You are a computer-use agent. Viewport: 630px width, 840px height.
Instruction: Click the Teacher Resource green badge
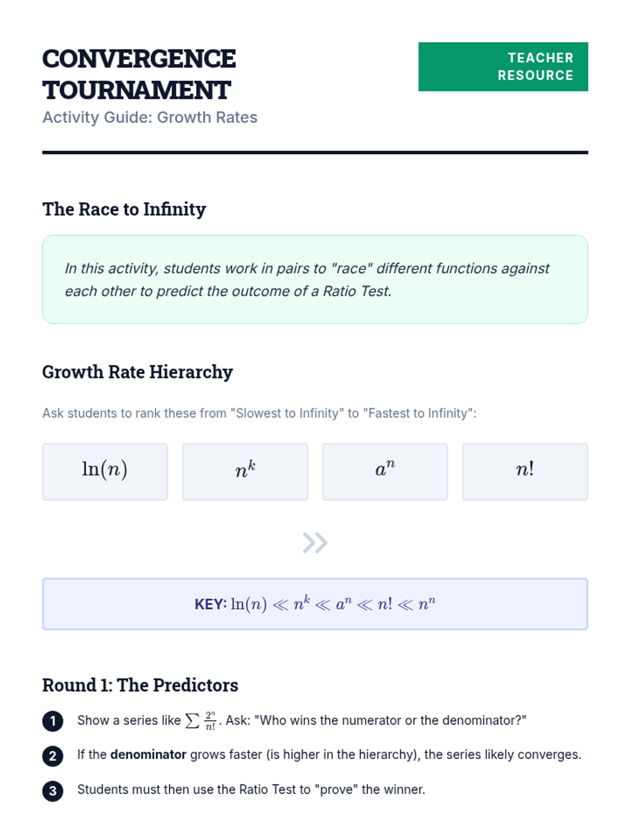point(503,67)
